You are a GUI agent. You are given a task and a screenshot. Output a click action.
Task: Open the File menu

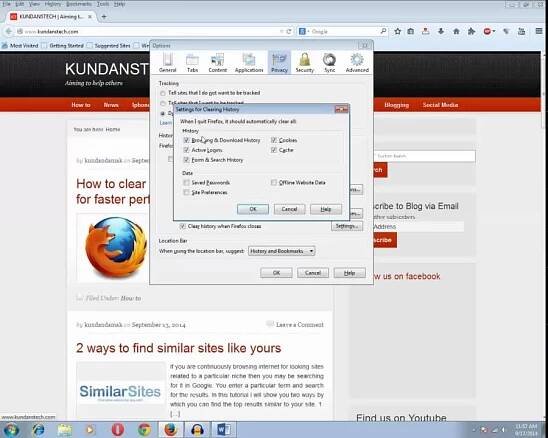click(6, 4)
